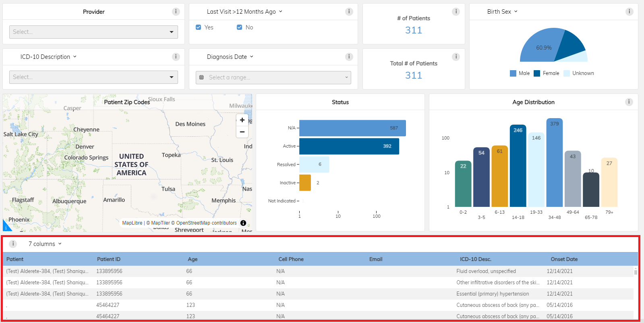Click calendar icon in Diagnosis Date field
The image size is (644, 323).
pos(202,77)
